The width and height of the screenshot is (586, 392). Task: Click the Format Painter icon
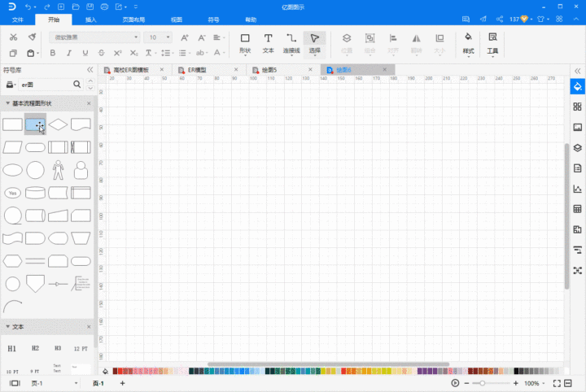[x=32, y=37]
